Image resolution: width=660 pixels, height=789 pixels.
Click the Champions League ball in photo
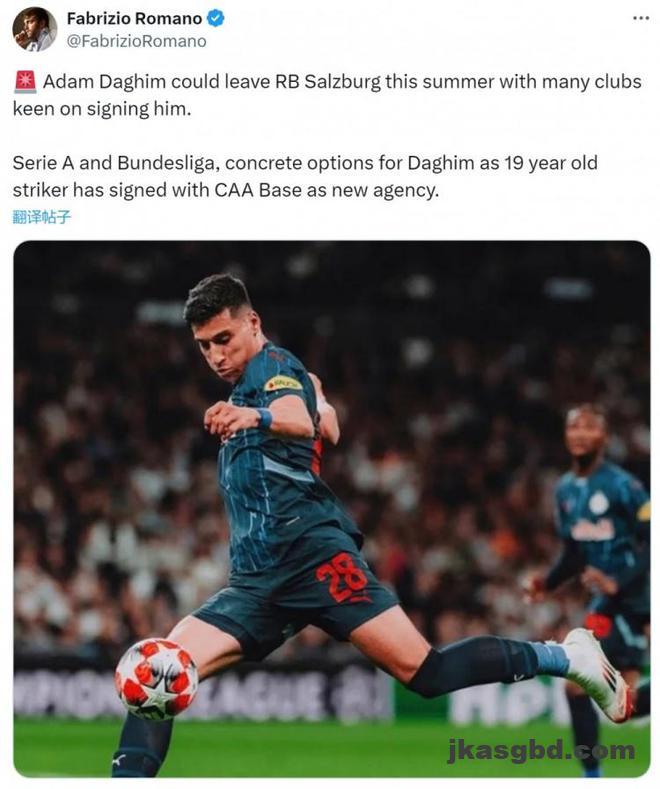156,679
